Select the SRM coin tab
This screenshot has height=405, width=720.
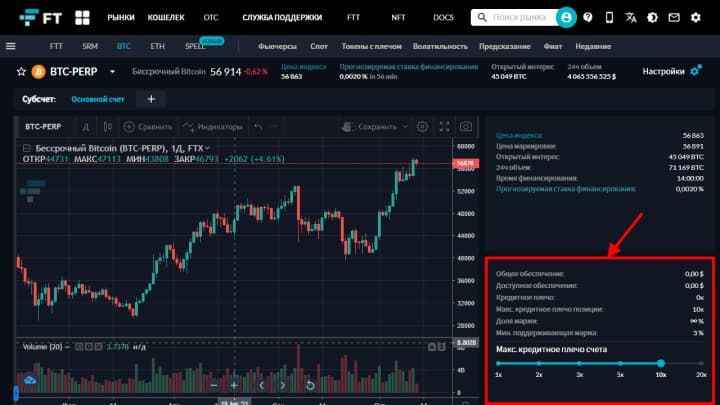coord(90,46)
